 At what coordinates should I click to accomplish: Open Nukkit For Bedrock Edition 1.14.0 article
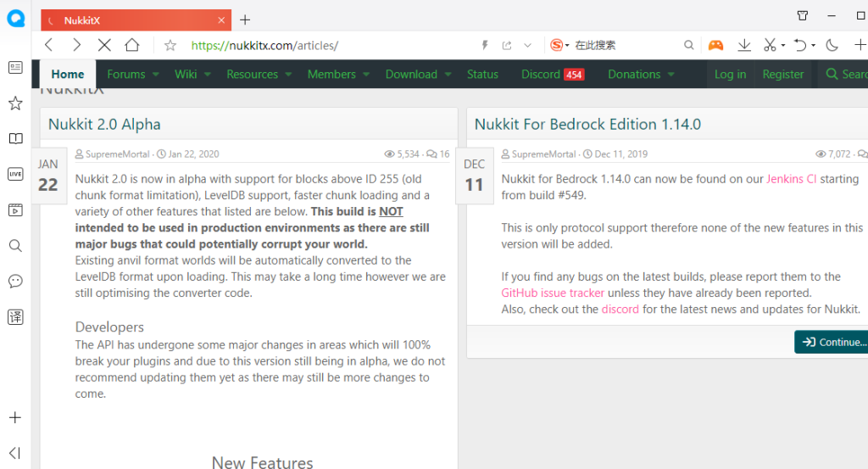587,124
